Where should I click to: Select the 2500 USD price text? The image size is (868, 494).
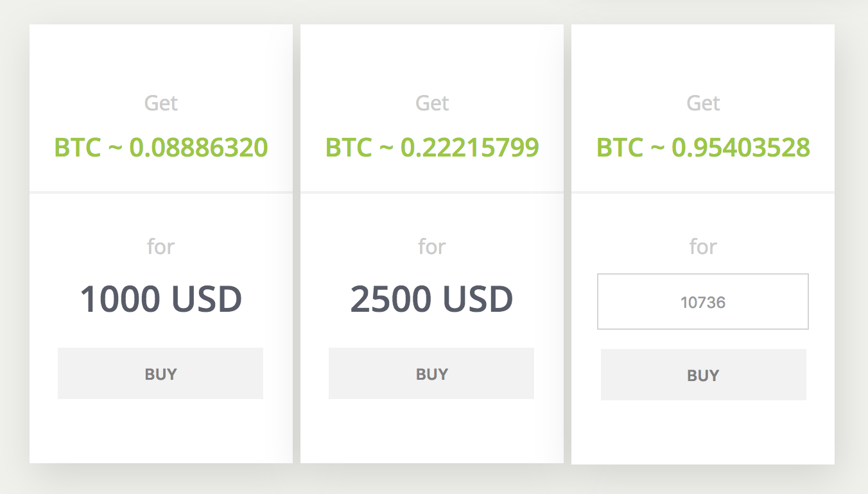tap(431, 299)
